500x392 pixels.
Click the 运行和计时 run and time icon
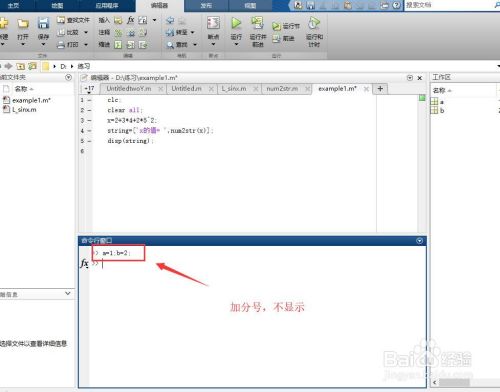[314, 23]
